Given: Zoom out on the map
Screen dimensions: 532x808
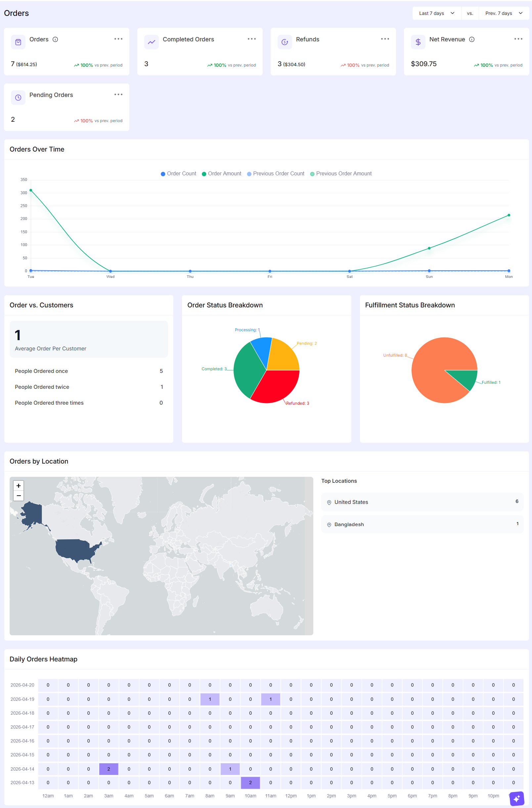Looking at the screenshot, I should point(19,496).
